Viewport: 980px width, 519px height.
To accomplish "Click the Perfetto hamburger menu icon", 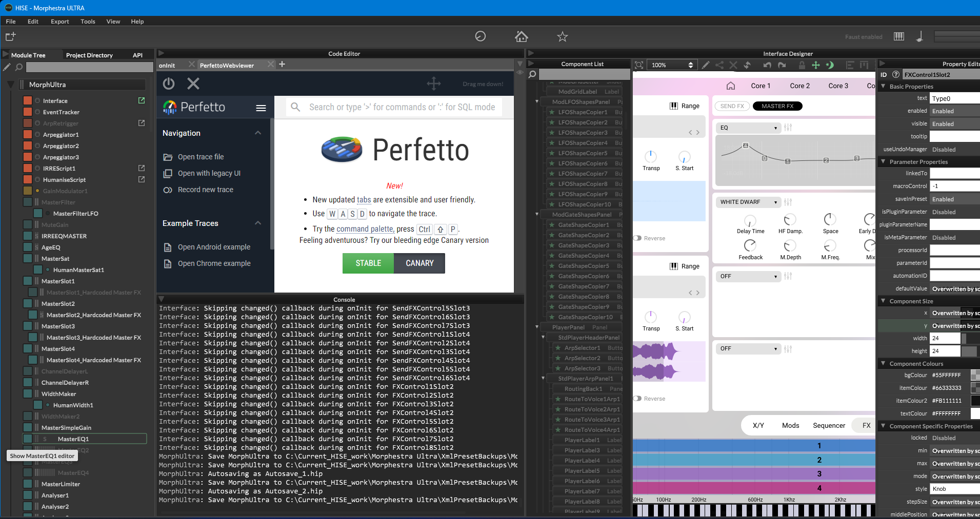I will tap(261, 108).
